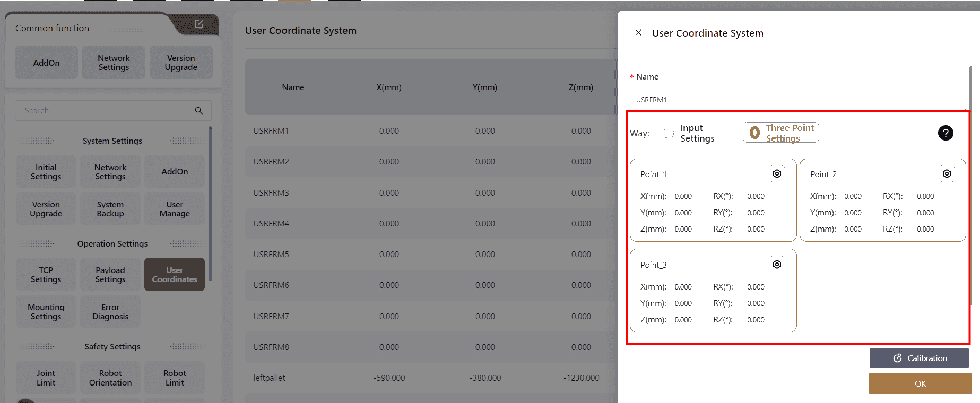Focus the Search box in sidebar
This screenshot has height=403, width=980.
[x=106, y=111]
